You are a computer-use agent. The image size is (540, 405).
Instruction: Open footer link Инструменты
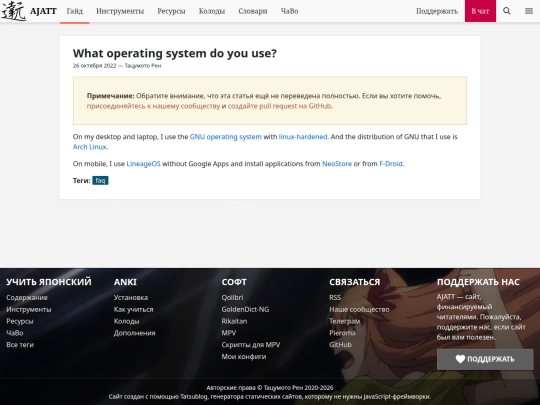[x=29, y=309]
